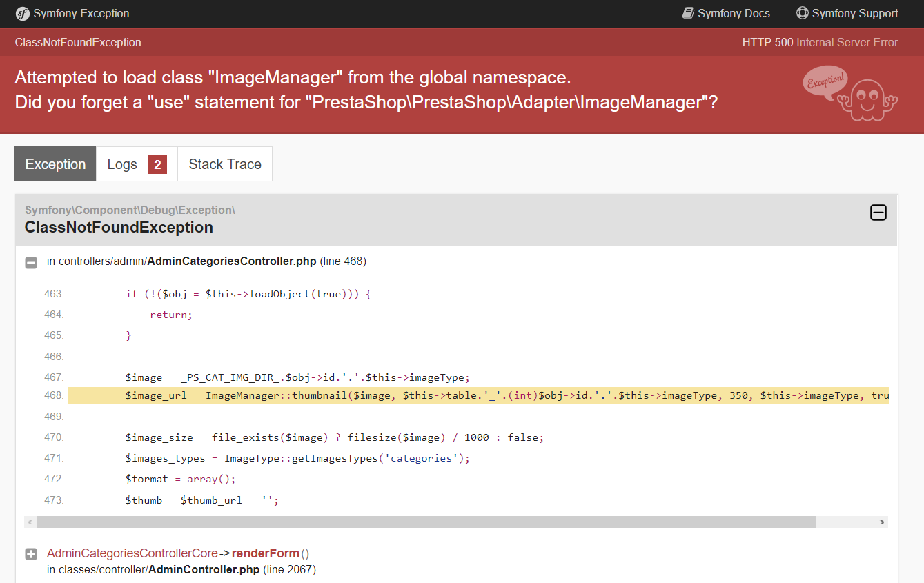Click the Symfony logo icon in header
The height and width of the screenshot is (583, 924).
click(x=23, y=14)
